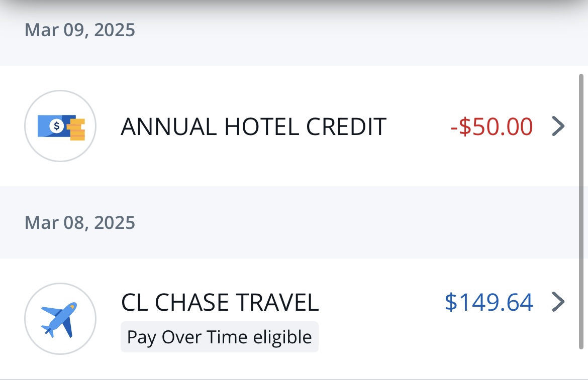Click the Pay Over Time eligible badge
This screenshot has width=588, height=380.
click(219, 337)
